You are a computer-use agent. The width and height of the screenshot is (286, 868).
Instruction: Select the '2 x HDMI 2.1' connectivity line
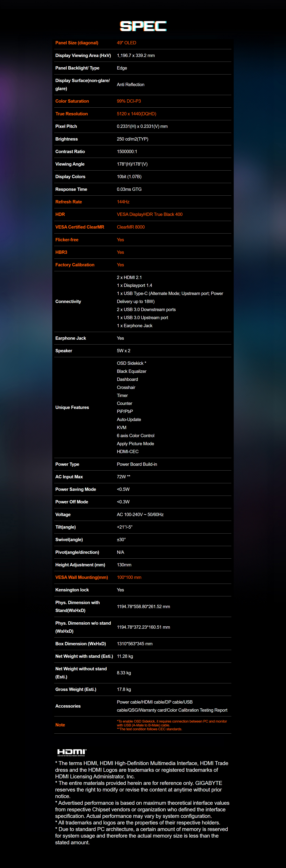tap(129, 278)
